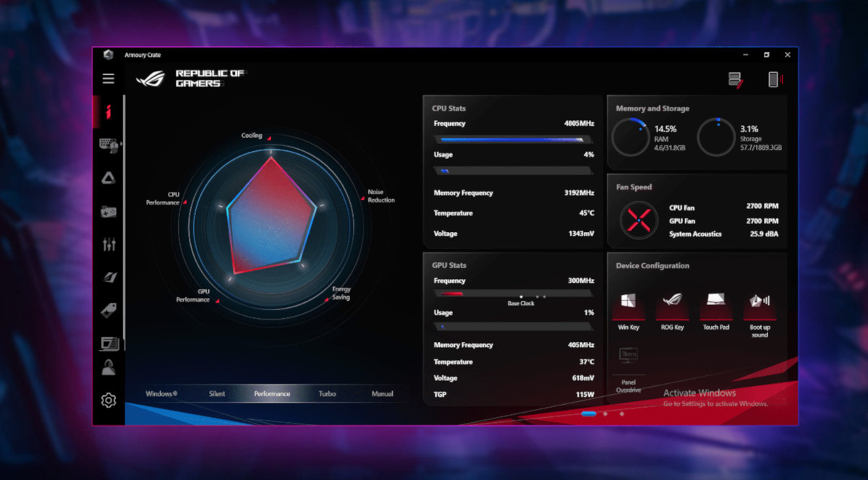The height and width of the screenshot is (480, 868).
Task: Click the ROG Republic of Gamers logo
Action: pos(190,78)
